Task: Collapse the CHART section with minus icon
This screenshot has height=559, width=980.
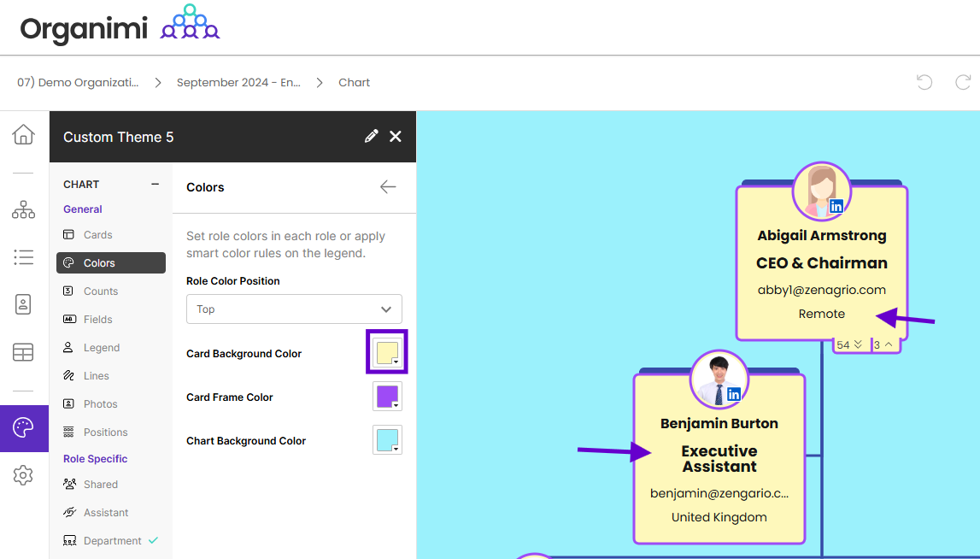Action: pyautogui.click(x=155, y=184)
